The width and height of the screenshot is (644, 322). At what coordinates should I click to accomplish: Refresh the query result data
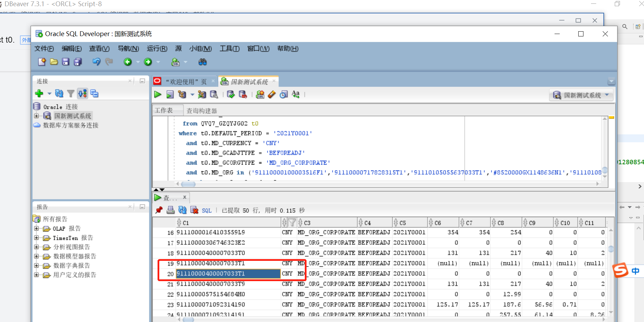pyautogui.click(x=182, y=210)
